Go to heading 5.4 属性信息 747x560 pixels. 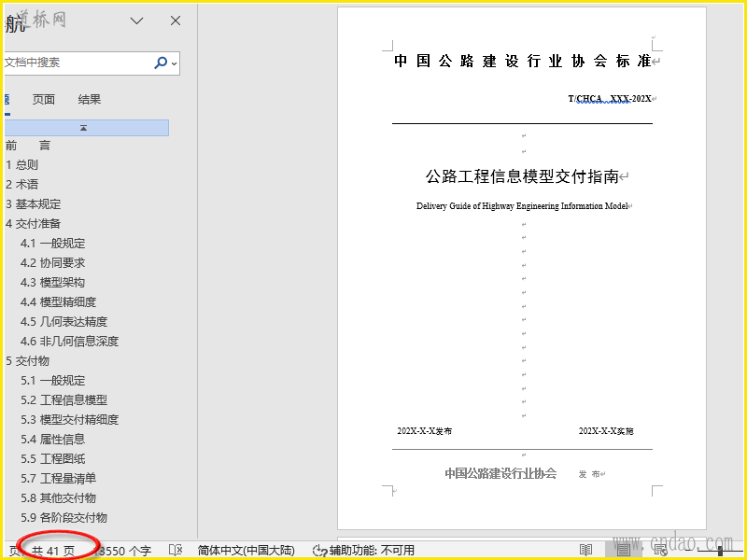click(x=53, y=439)
